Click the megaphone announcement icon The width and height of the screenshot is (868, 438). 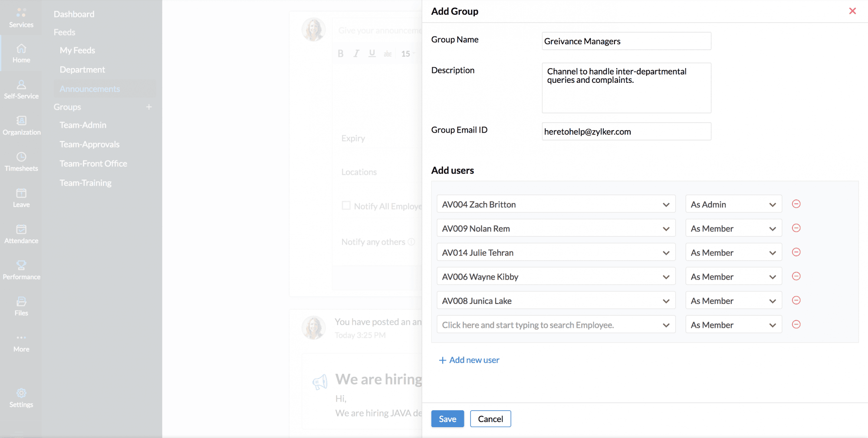coord(320,382)
